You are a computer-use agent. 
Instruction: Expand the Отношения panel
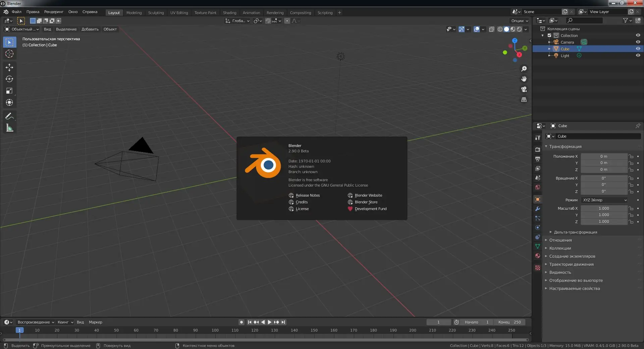[560, 240]
